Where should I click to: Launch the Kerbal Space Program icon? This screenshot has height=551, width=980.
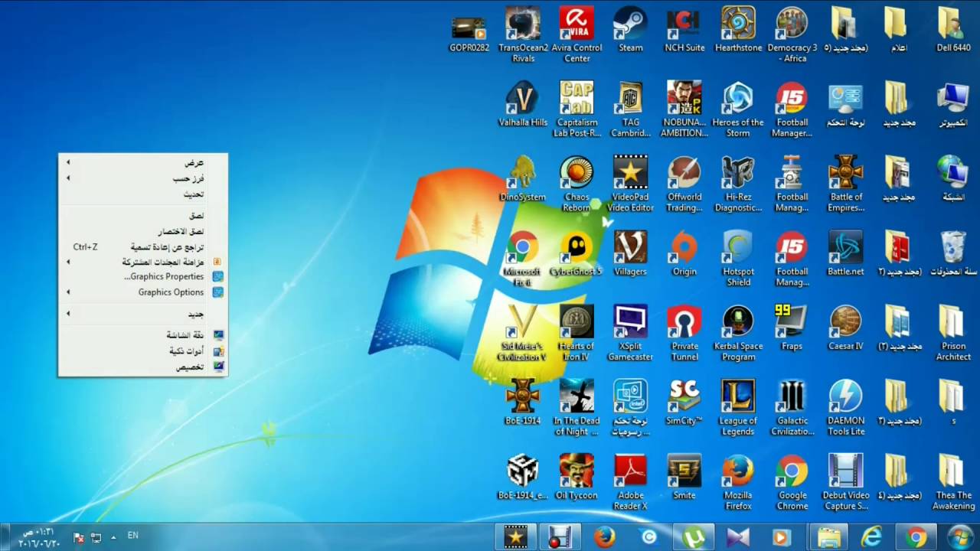(x=738, y=334)
